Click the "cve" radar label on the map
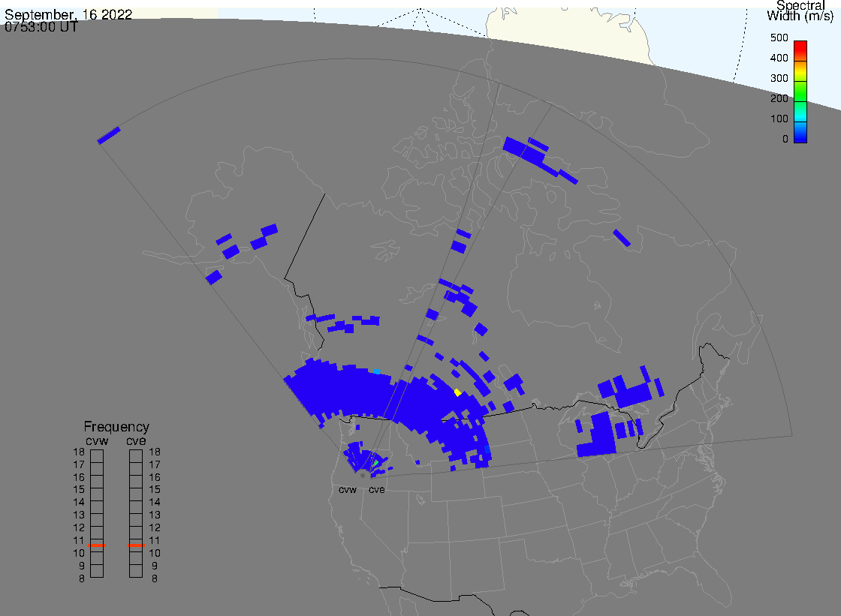This screenshot has height=616, width=841. point(376,489)
